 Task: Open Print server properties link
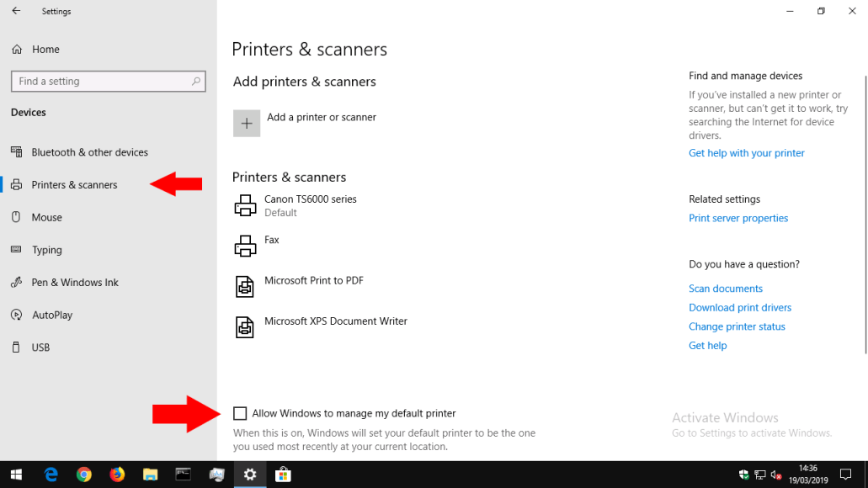pyautogui.click(x=738, y=218)
